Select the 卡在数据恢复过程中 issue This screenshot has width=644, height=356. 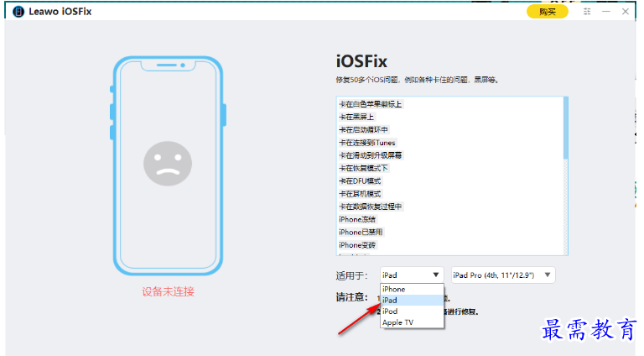pos(371,207)
